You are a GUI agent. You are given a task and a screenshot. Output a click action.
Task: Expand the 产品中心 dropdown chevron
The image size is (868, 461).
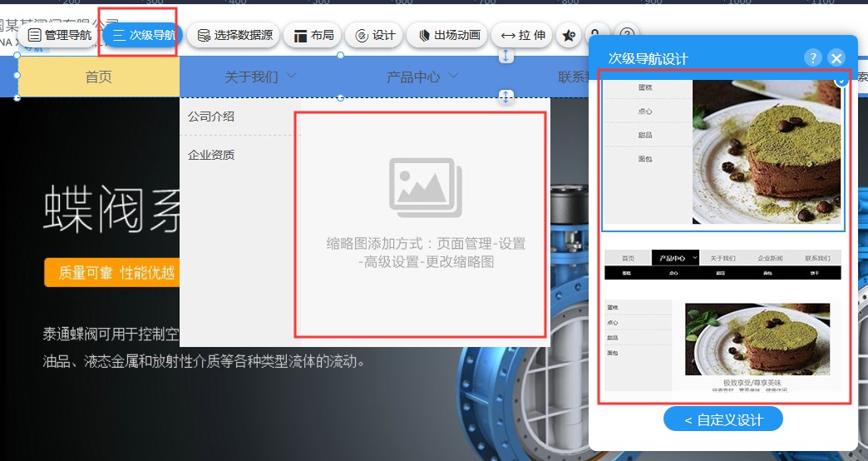coord(453,76)
